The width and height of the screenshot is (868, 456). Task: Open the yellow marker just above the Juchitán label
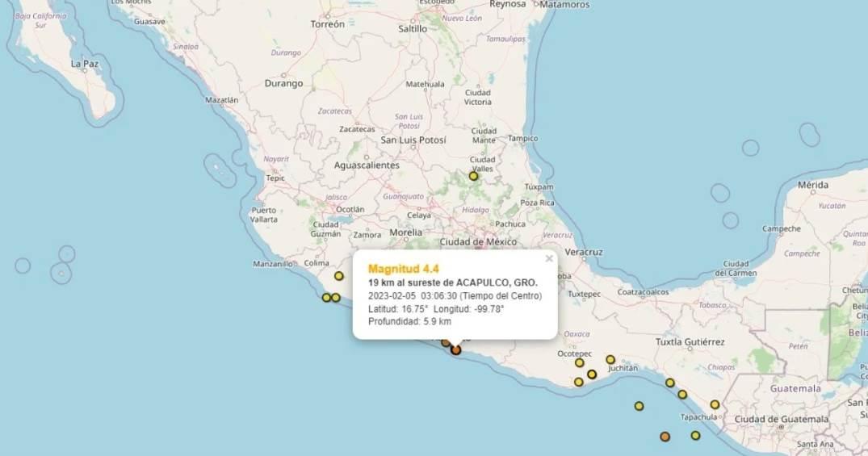tap(610, 360)
